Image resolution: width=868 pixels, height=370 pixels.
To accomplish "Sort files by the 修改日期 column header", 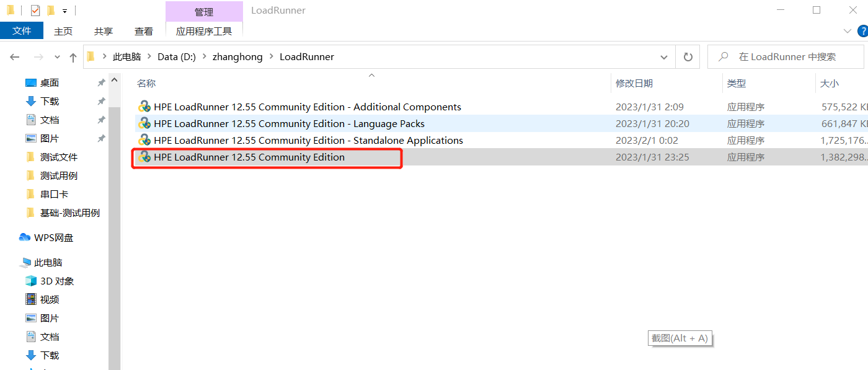I will pyautogui.click(x=634, y=83).
